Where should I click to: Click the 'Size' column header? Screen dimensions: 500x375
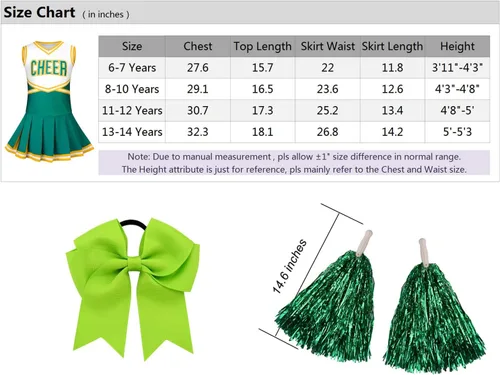pyautogui.click(x=132, y=46)
